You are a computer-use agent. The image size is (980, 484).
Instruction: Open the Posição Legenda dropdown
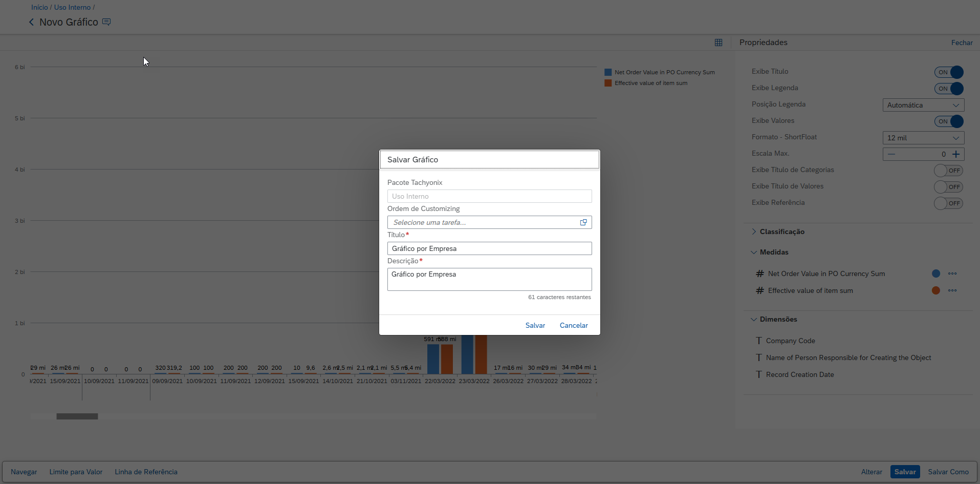coord(923,105)
